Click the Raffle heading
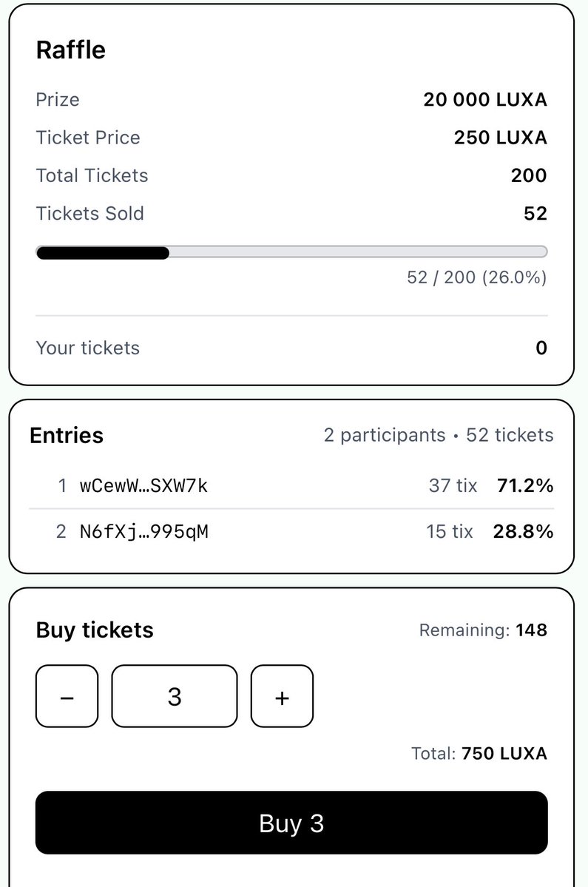 coord(71,50)
